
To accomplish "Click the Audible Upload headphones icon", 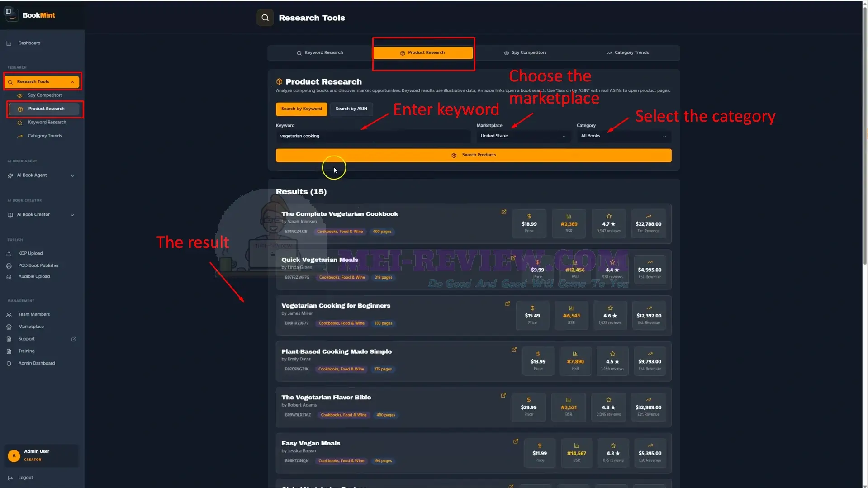I will coord(9,277).
